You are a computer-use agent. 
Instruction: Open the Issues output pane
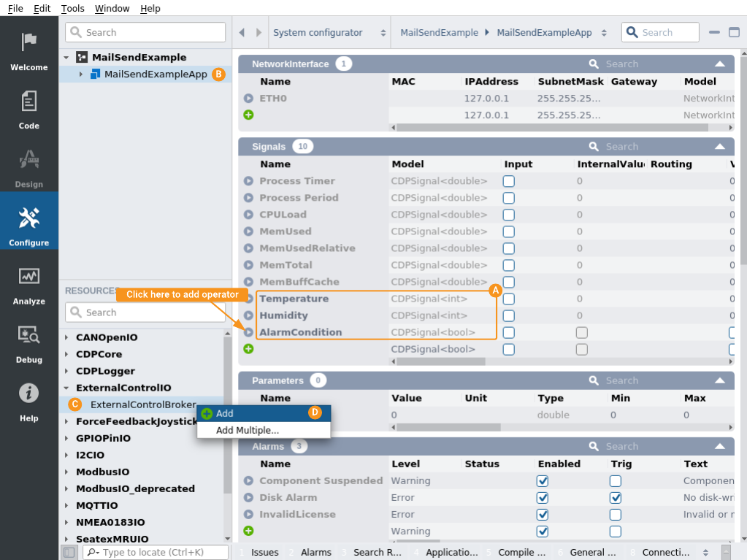pyautogui.click(x=264, y=552)
